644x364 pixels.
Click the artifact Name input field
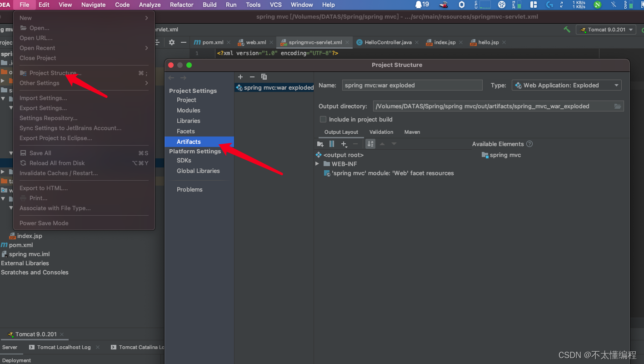(412, 85)
